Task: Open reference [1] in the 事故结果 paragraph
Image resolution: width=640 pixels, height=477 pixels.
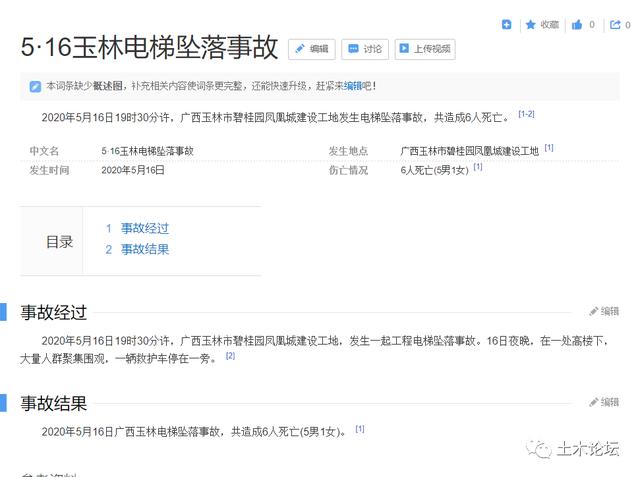Action: tap(360, 430)
